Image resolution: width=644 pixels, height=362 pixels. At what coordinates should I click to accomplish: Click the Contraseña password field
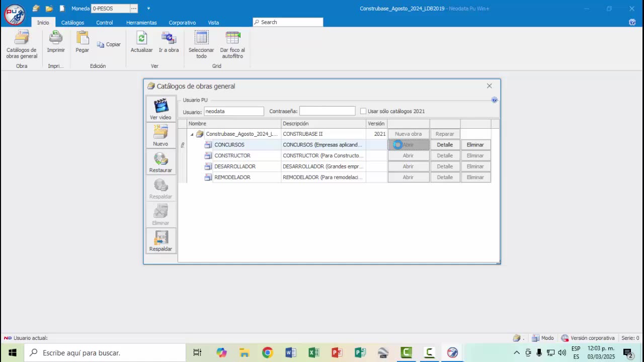(327, 111)
